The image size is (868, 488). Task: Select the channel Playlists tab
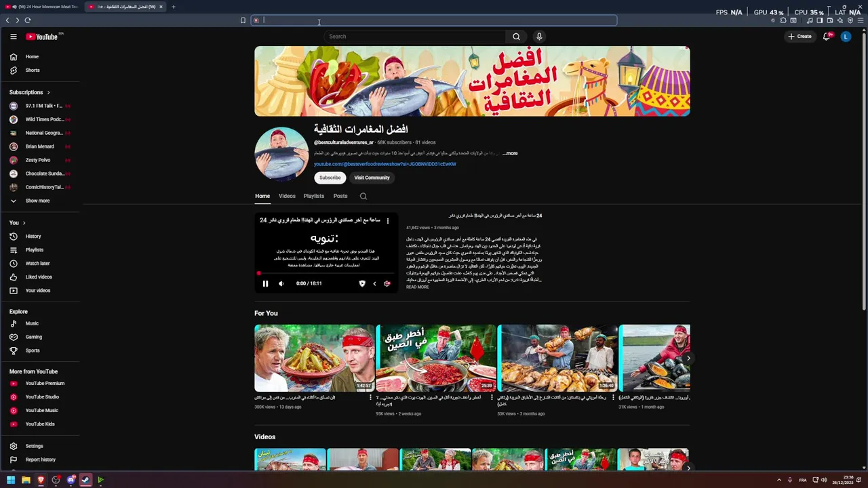click(x=314, y=197)
